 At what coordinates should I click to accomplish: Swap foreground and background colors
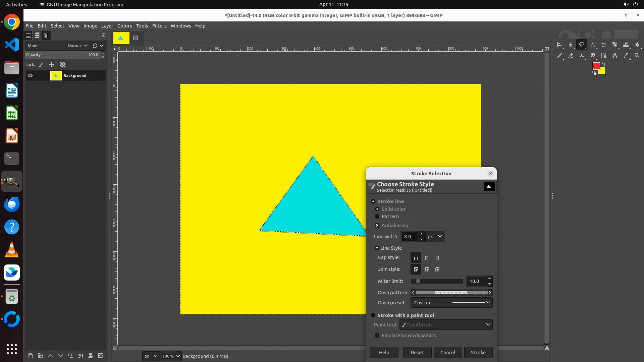point(604,64)
